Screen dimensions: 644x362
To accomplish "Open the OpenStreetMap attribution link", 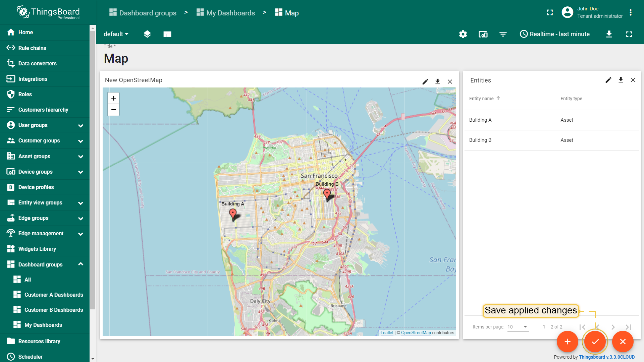I will 416,333.
